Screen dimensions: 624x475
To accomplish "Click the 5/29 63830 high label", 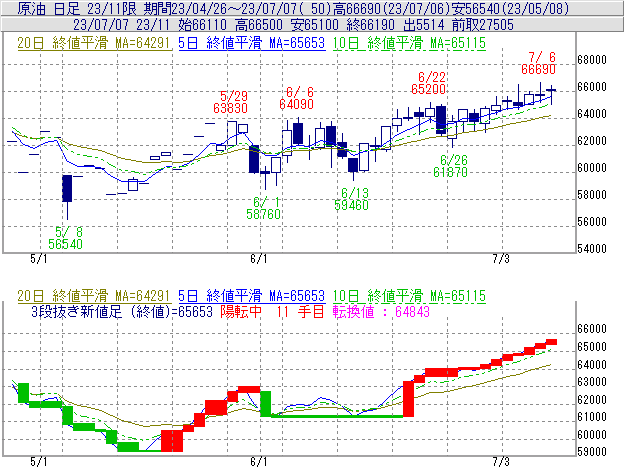I will pyautogui.click(x=230, y=102).
